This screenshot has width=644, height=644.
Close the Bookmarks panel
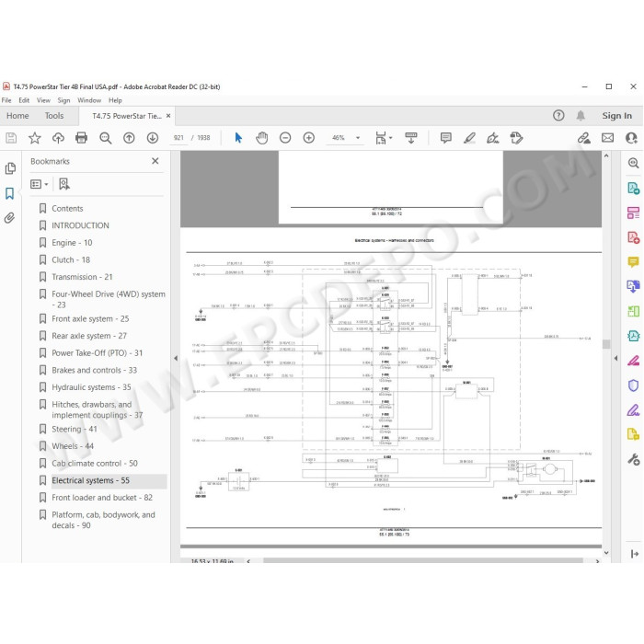pos(155,161)
